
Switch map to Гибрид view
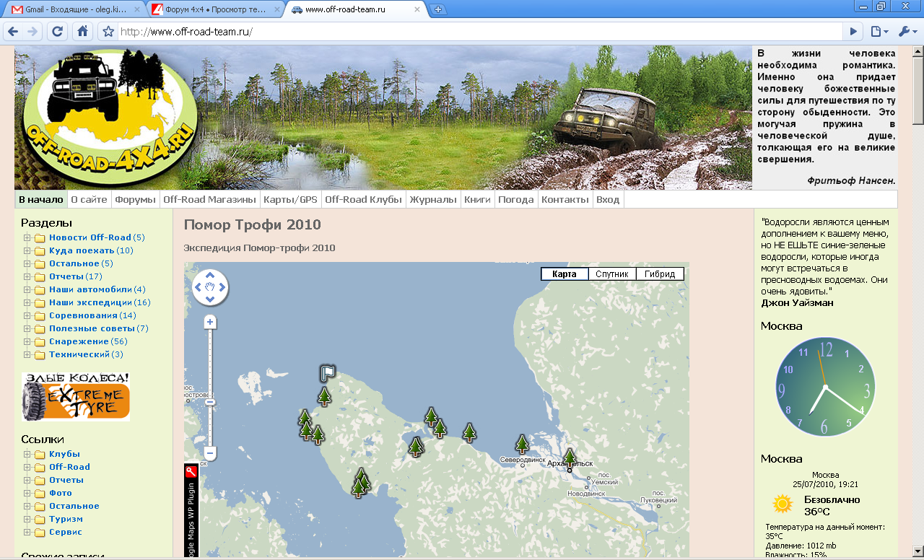[x=660, y=274]
